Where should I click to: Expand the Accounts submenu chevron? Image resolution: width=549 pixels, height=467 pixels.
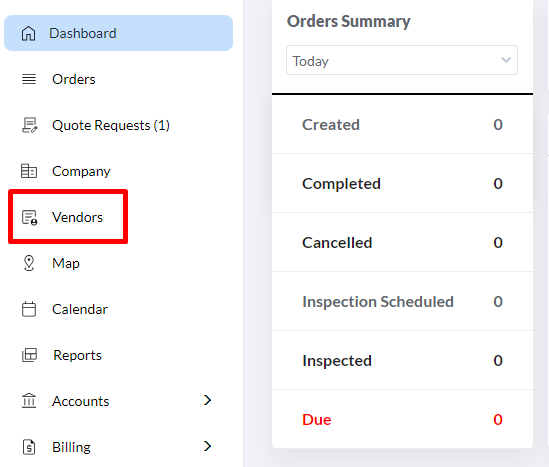pos(207,400)
